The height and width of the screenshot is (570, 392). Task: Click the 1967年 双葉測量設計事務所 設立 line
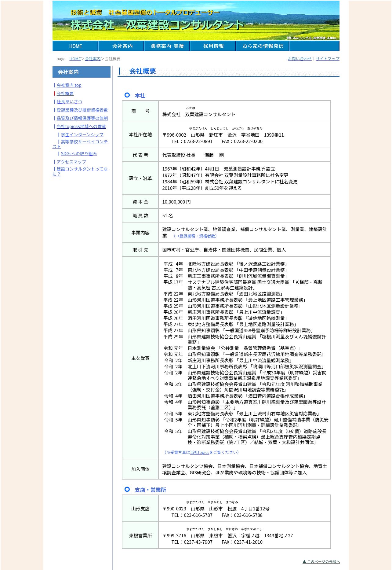pos(219,169)
